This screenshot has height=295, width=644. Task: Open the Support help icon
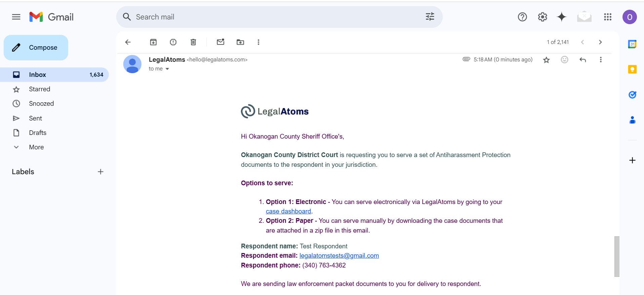coord(522,17)
